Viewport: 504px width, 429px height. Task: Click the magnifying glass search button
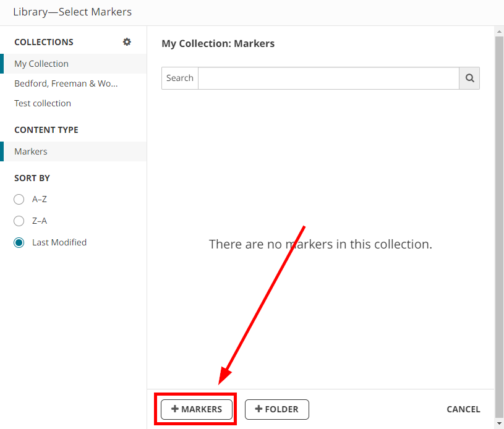click(469, 79)
